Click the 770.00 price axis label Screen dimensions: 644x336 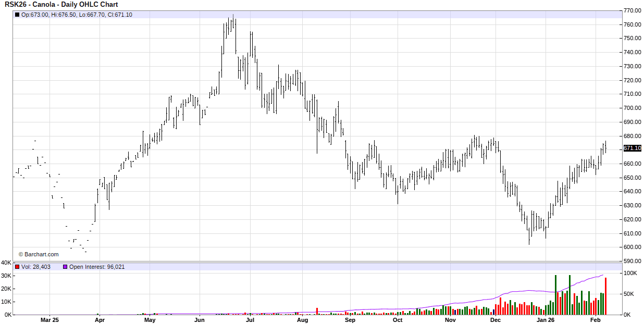632,10
